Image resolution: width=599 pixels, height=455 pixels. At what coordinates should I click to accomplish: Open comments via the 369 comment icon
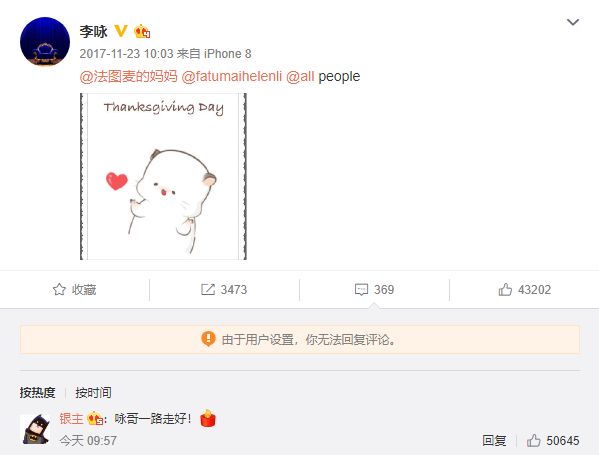click(x=374, y=290)
